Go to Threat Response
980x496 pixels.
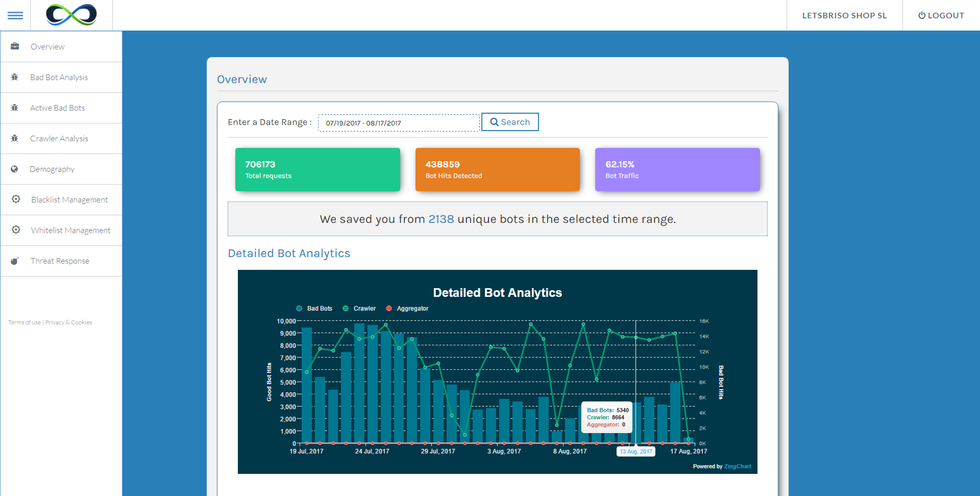point(61,261)
